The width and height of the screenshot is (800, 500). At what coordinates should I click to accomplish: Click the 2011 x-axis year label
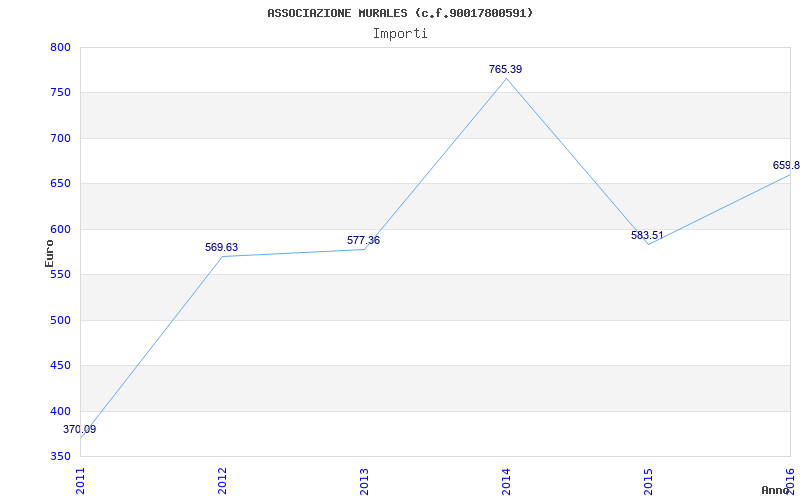[x=80, y=481]
